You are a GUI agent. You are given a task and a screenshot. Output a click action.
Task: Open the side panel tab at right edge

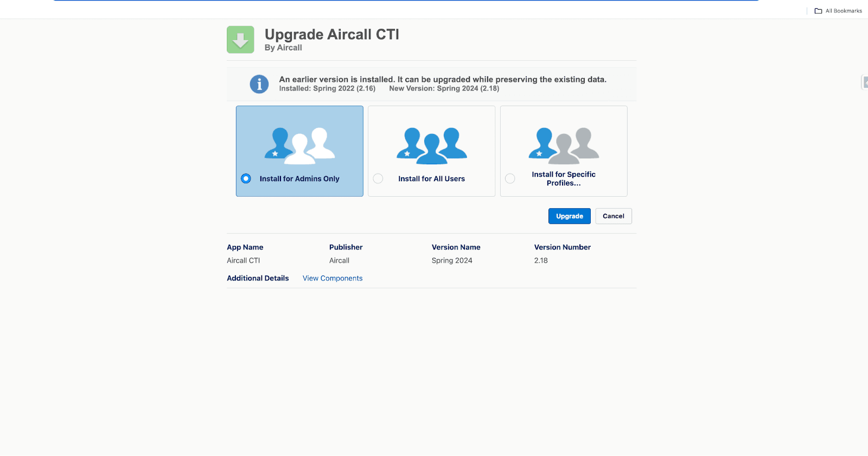point(865,82)
